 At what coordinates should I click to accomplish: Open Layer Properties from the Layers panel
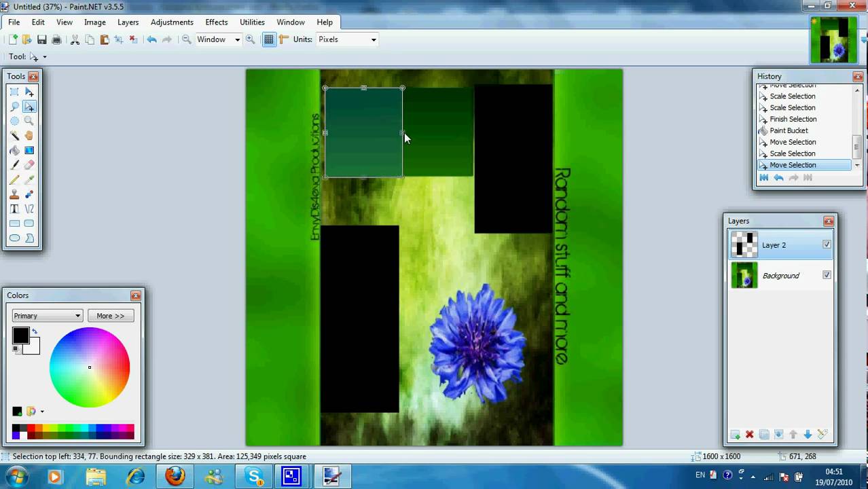tap(820, 435)
